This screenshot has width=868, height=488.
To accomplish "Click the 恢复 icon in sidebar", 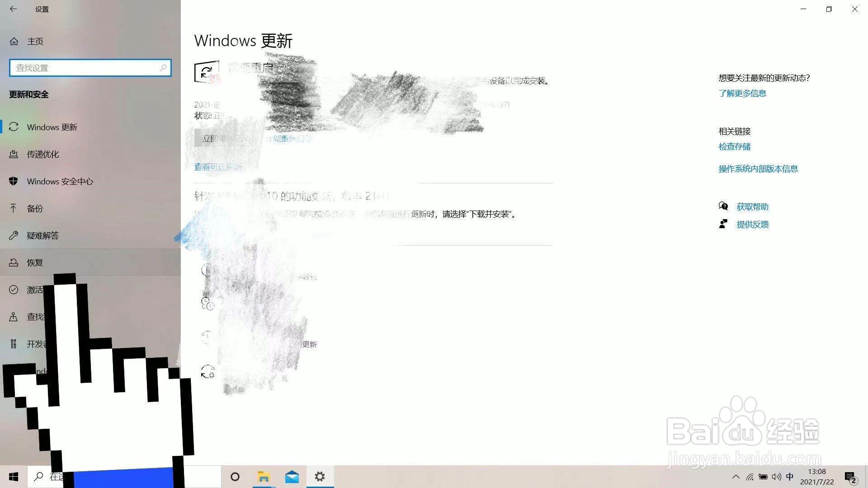I will coord(14,263).
